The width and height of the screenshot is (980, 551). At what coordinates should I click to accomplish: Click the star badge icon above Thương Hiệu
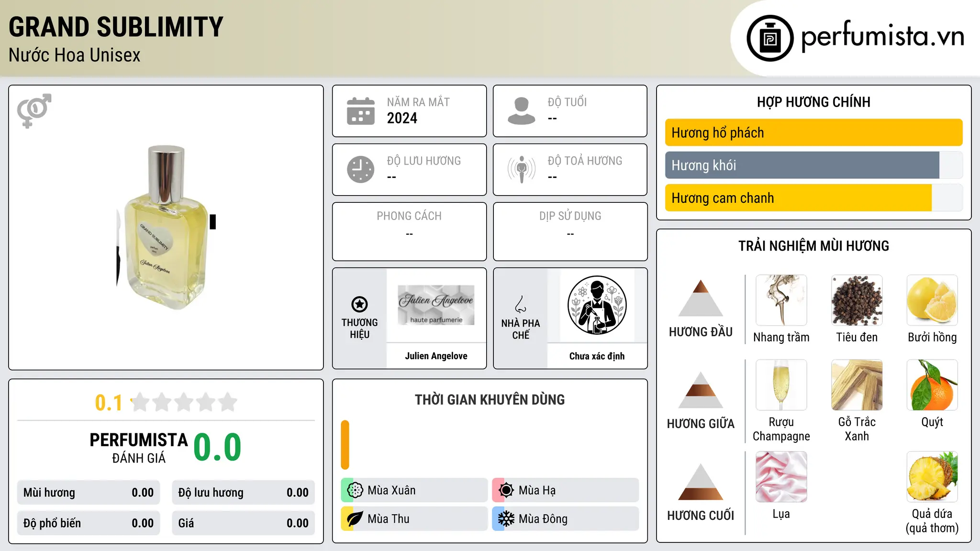coord(359,304)
